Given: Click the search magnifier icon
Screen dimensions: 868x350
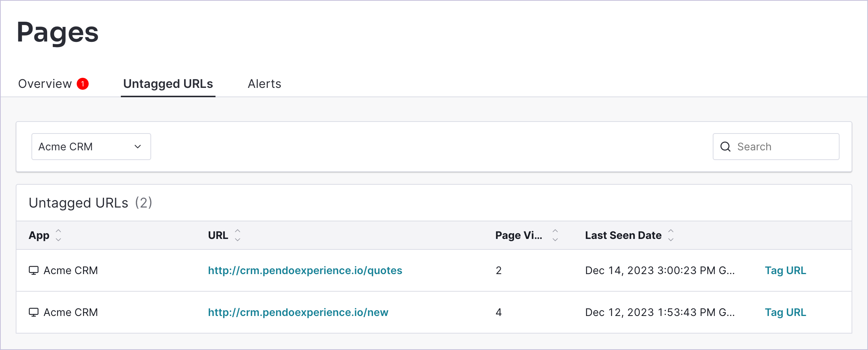Looking at the screenshot, I should point(725,147).
